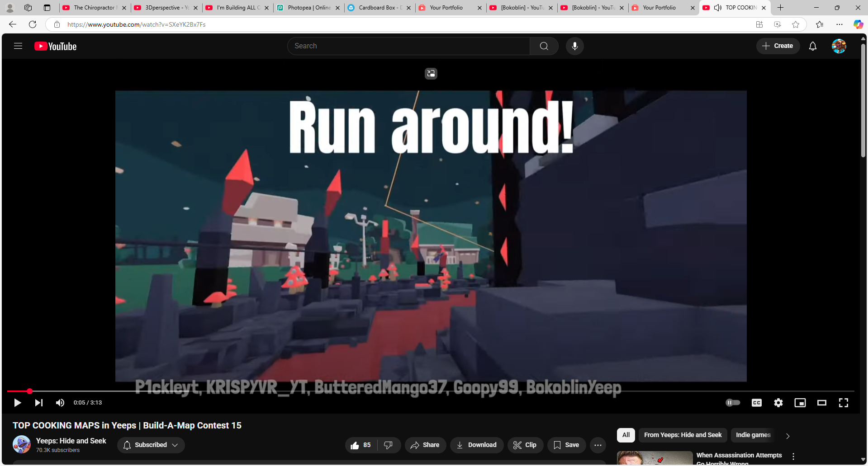Viewport: 868px width, 466px height.
Task: Switch to The Chiropractor tab
Action: (95, 8)
